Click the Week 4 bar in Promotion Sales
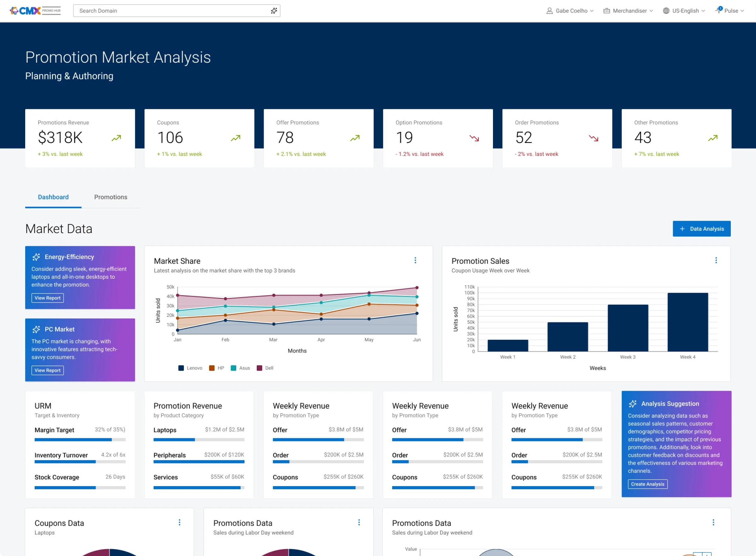Viewport: 756px width, 556px height. tap(688, 322)
